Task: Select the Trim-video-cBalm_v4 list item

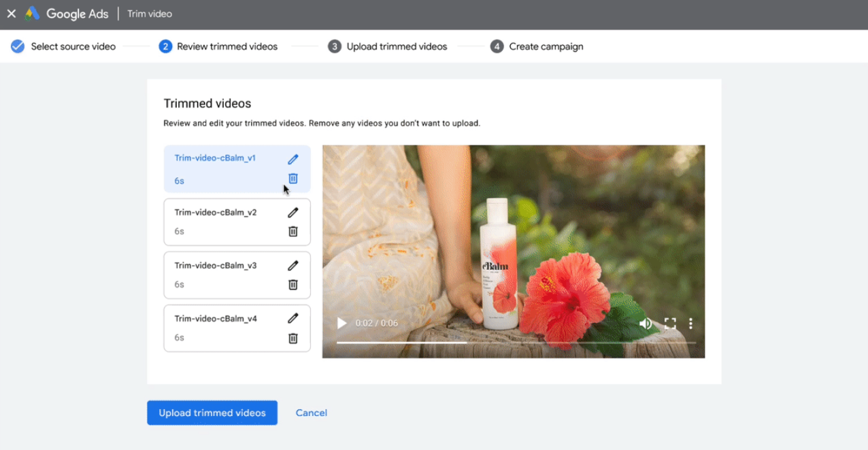Action: pos(237,328)
